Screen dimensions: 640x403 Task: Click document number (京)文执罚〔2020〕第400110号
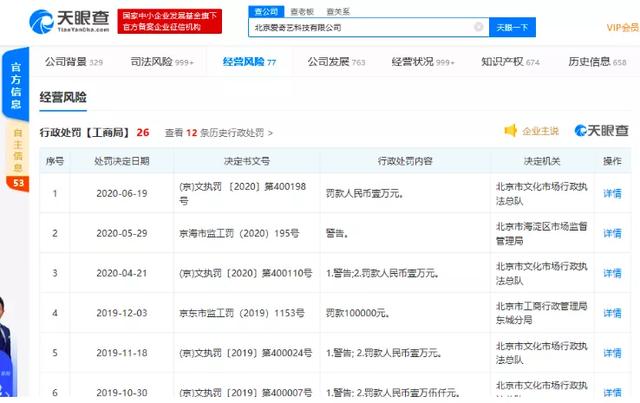pos(245,273)
